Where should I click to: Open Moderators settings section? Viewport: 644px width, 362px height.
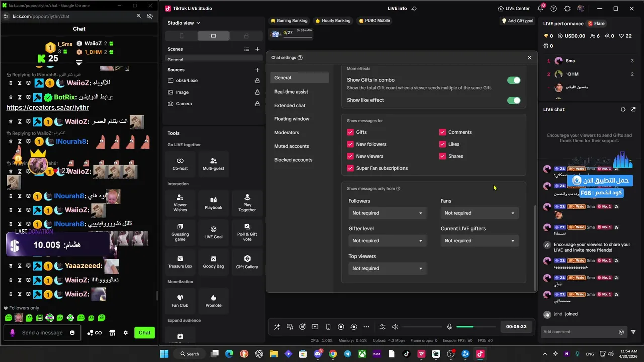click(299, 132)
